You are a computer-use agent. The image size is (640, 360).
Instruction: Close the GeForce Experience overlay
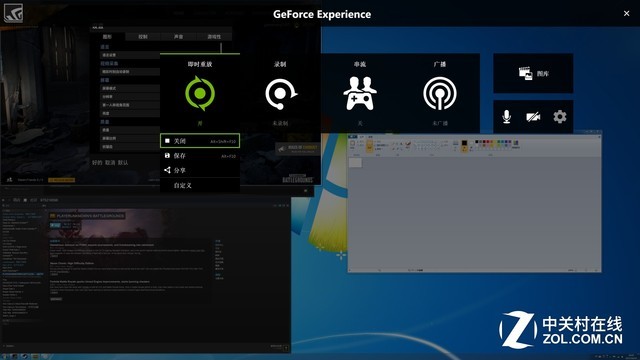[x=627, y=13]
